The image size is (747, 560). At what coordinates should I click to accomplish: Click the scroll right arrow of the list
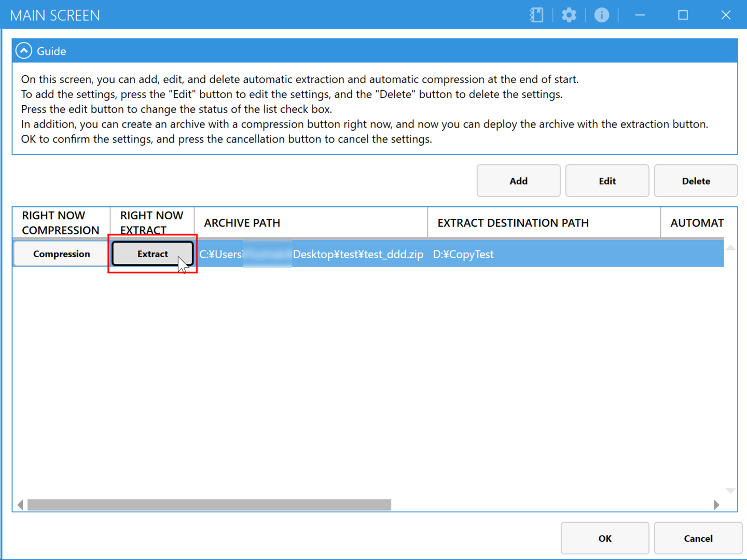pyautogui.click(x=716, y=505)
